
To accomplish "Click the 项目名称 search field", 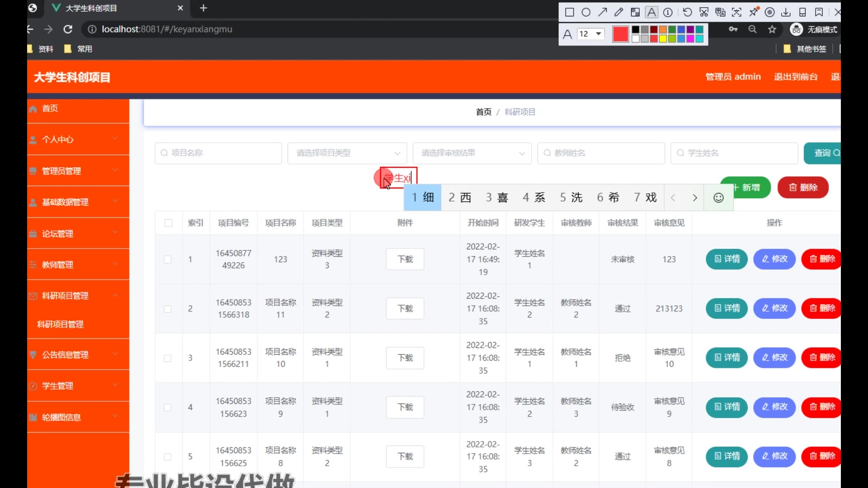I will click(x=218, y=153).
